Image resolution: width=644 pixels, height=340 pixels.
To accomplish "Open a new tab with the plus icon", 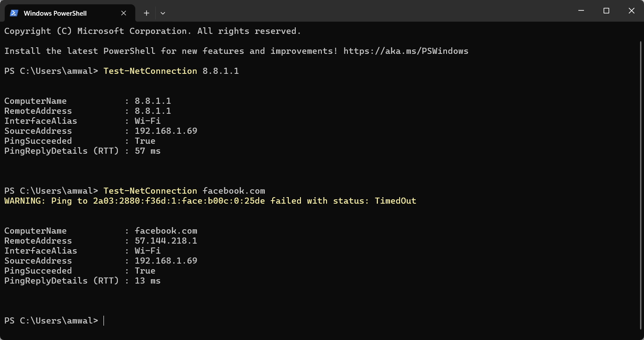I will 147,13.
